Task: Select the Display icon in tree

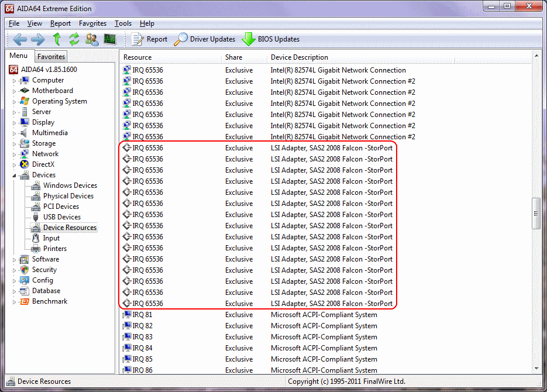Action: click(25, 122)
